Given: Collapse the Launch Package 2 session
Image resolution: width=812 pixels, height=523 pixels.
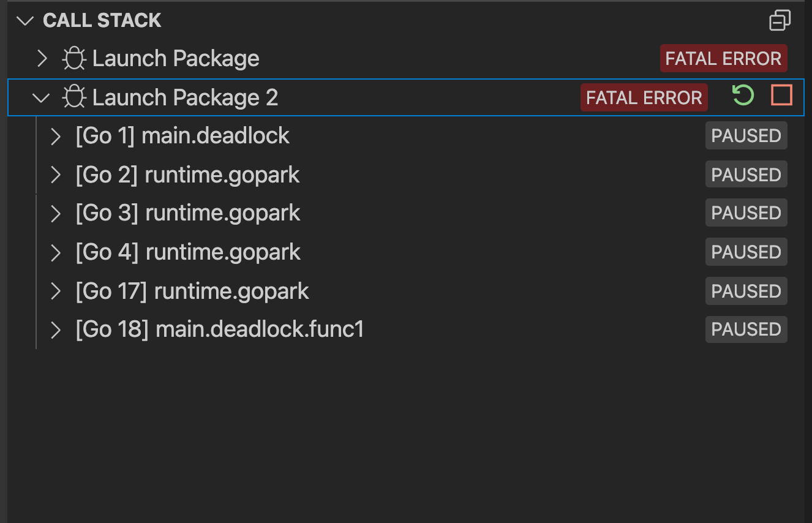Looking at the screenshot, I should 42,97.
